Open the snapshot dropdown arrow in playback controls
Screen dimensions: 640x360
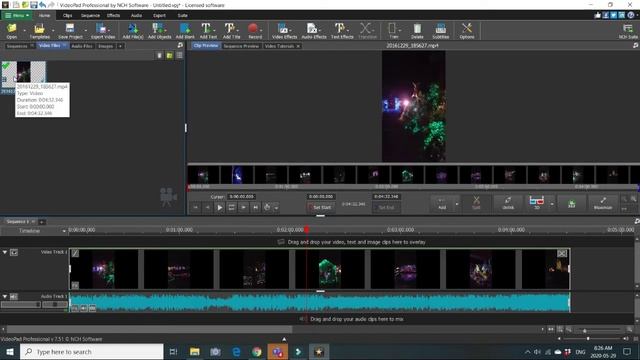[276, 208]
